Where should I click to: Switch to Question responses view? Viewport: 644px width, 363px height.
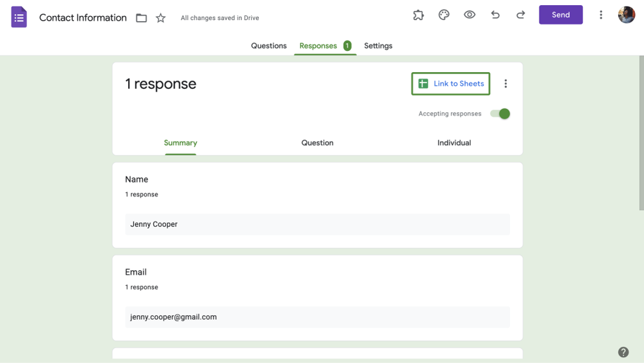coord(317,142)
